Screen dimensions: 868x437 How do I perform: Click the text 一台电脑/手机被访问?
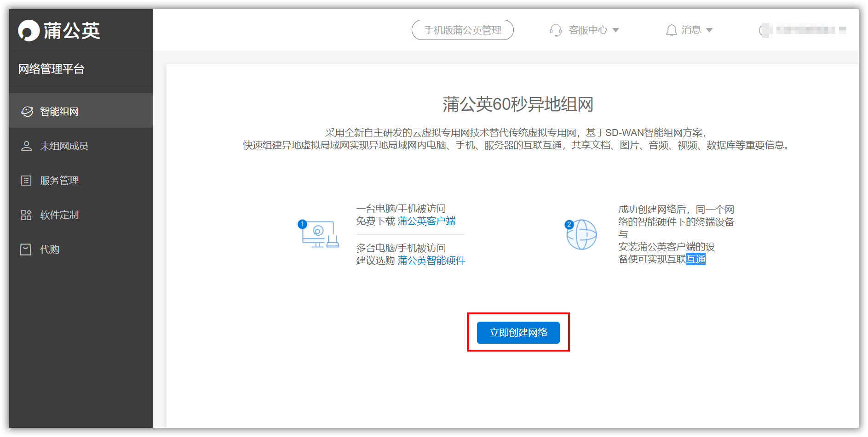click(x=401, y=209)
